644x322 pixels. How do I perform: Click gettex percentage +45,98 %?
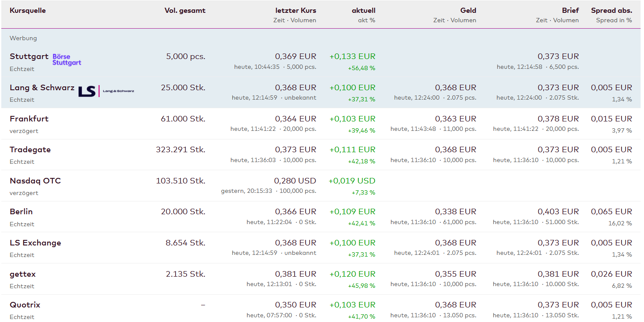click(x=362, y=286)
